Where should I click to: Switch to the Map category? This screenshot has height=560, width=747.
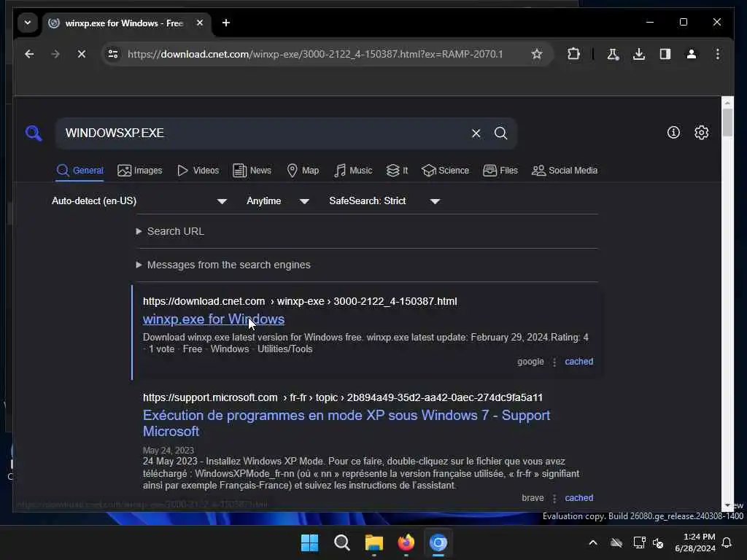point(303,171)
